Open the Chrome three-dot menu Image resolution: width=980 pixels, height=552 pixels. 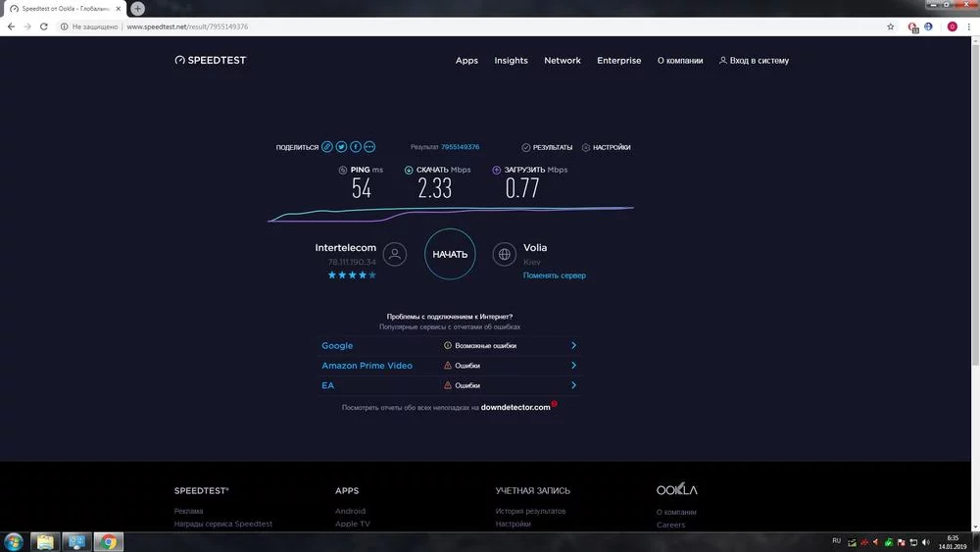969,26
